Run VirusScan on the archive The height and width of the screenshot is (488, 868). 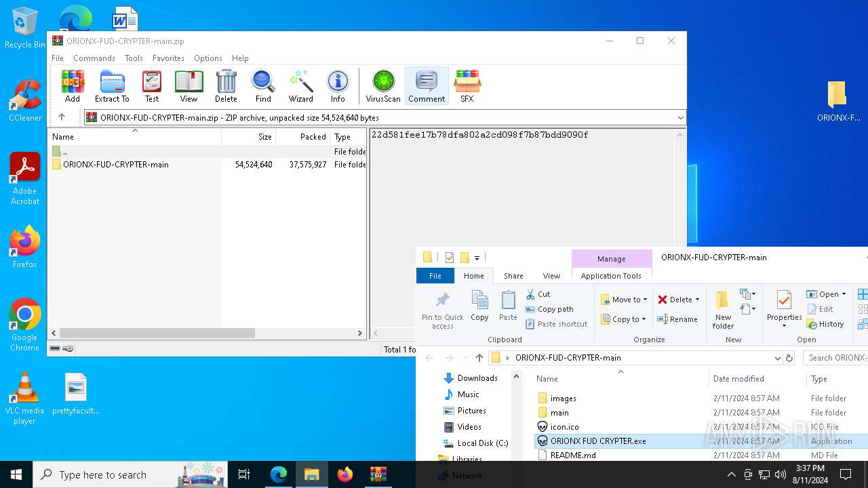click(383, 86)
